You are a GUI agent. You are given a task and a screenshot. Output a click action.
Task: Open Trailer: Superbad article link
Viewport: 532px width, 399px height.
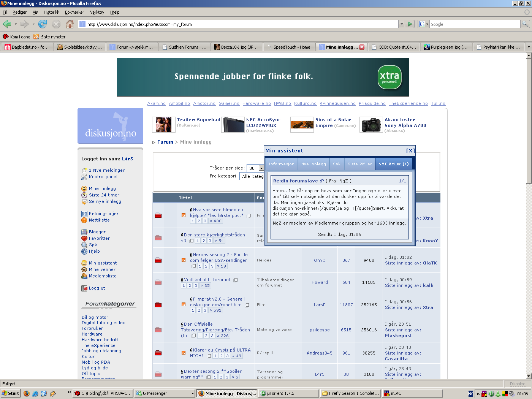pos(199,120)
